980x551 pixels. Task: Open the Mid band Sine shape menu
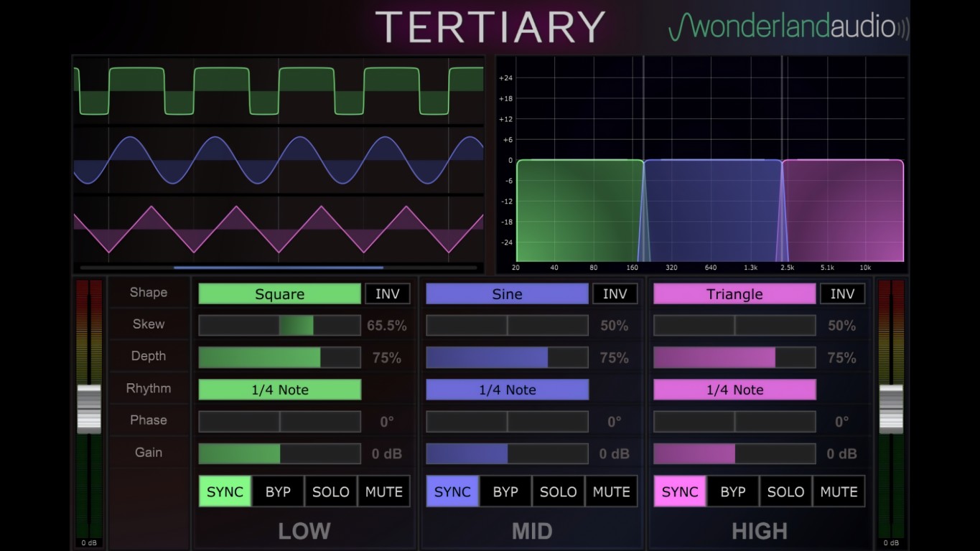click(x=507, y=294)
